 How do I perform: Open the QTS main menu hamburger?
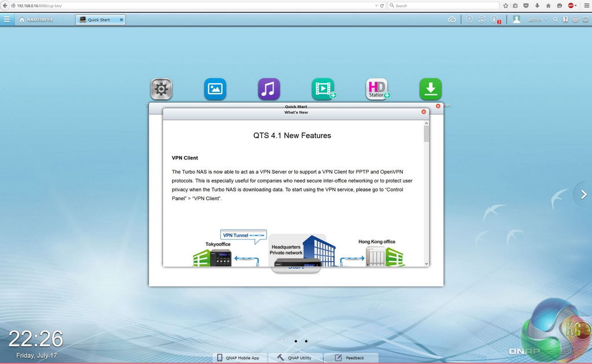pos(7,19)
